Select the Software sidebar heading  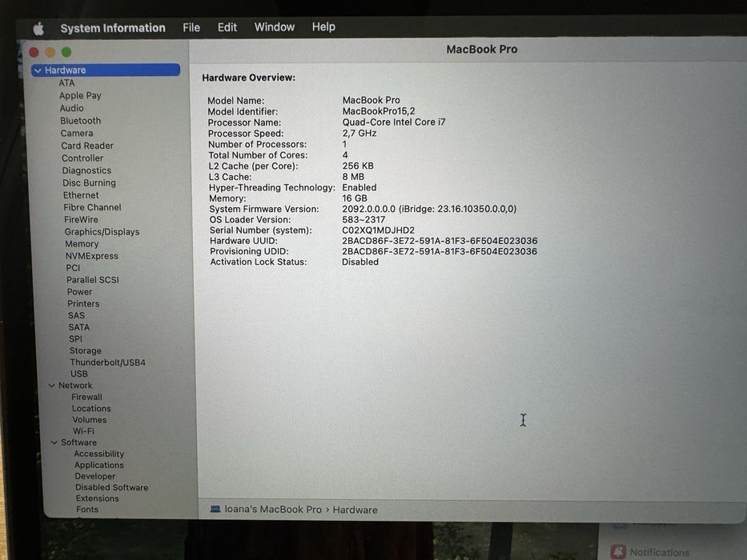click(78, 443)
